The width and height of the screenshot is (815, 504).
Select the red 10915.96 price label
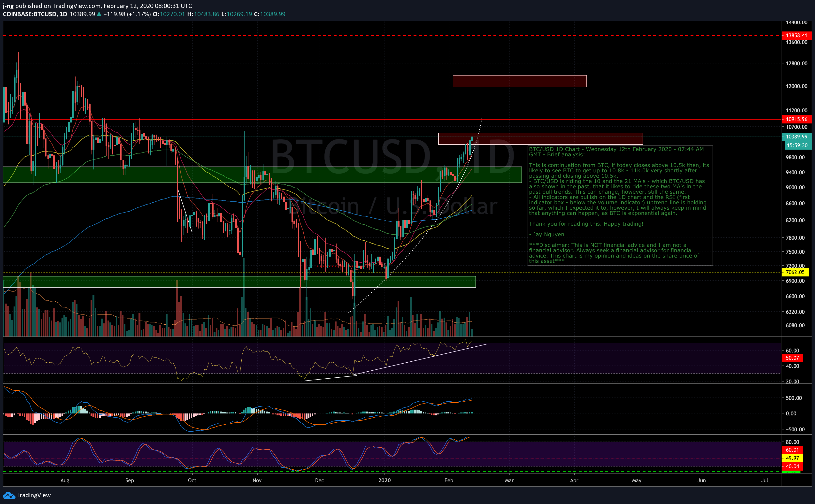tap(796, 119)
